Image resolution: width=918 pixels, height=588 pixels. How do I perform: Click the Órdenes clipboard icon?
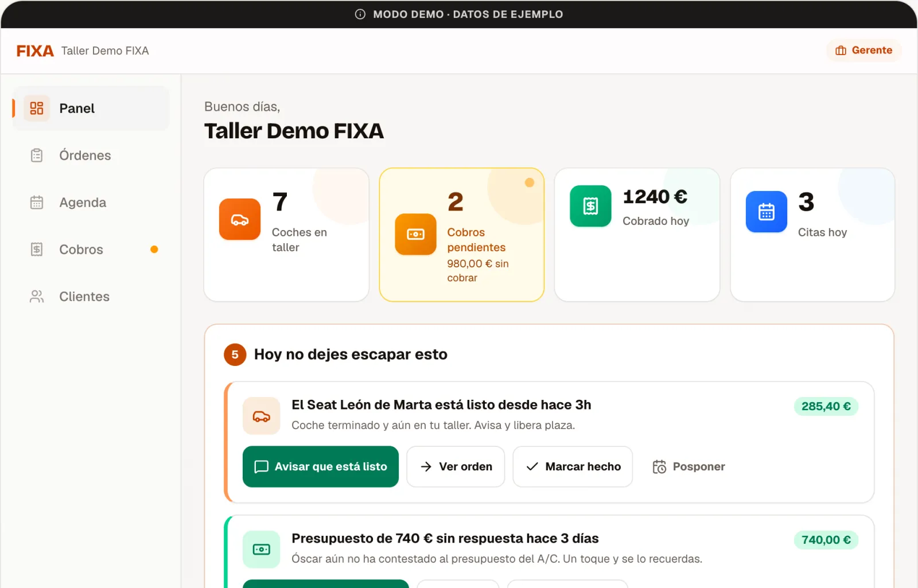pyautogui.click(x=37, y=155)
